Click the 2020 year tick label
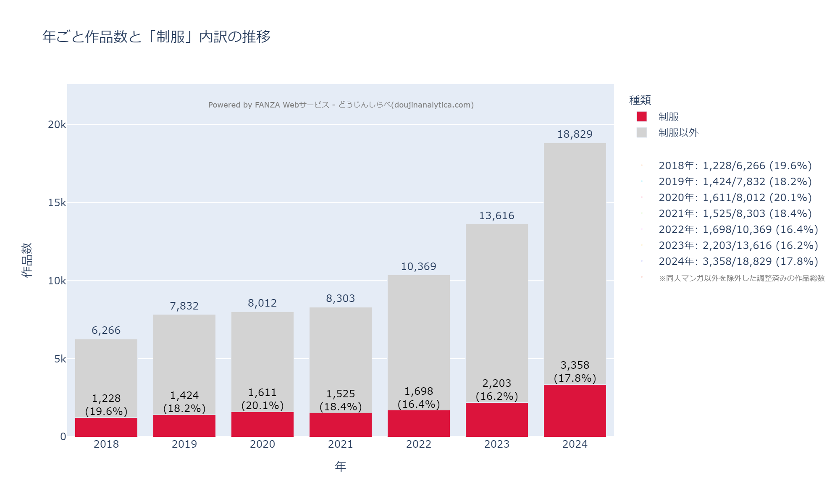840x504 pixels. (262, 444)
